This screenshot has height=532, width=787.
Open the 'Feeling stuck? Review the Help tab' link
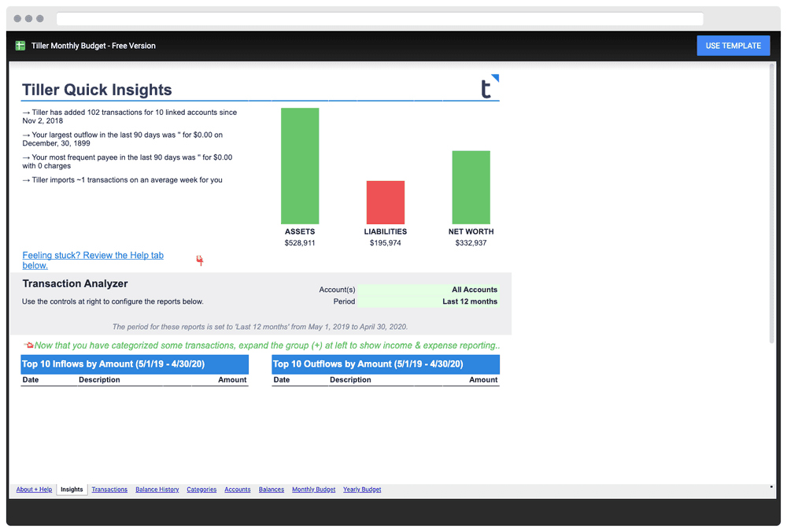click(x=93, y=260)
